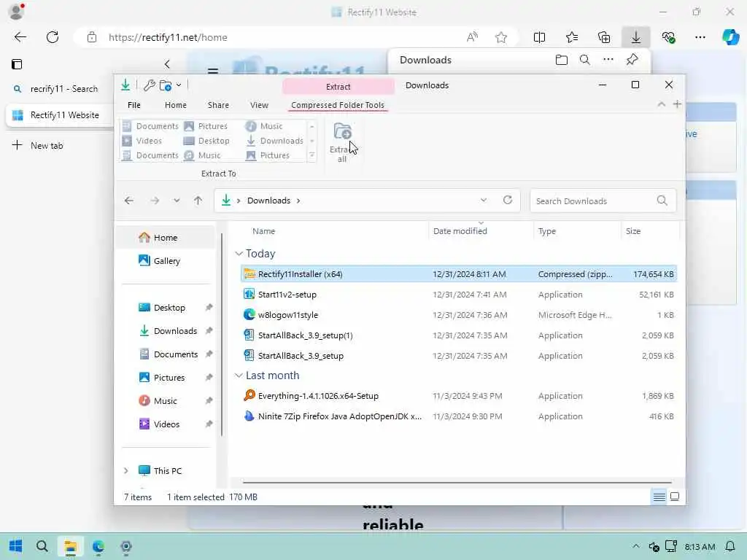Sort files by Date modified column
Screen dimensions: 747x560
(460, 231)
